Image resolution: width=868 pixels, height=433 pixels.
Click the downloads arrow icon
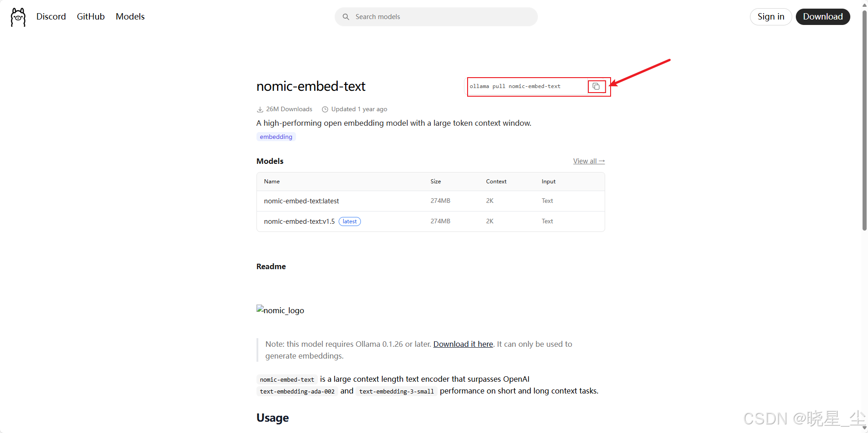[x=260, y=109]
